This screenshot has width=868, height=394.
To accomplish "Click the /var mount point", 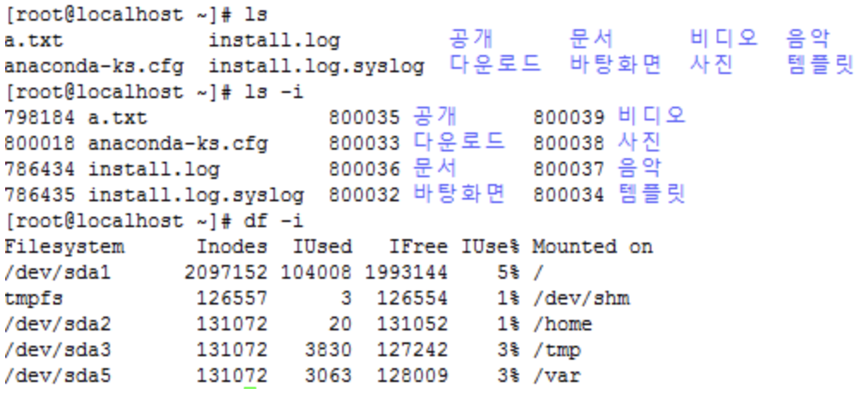I will point(557,376).
